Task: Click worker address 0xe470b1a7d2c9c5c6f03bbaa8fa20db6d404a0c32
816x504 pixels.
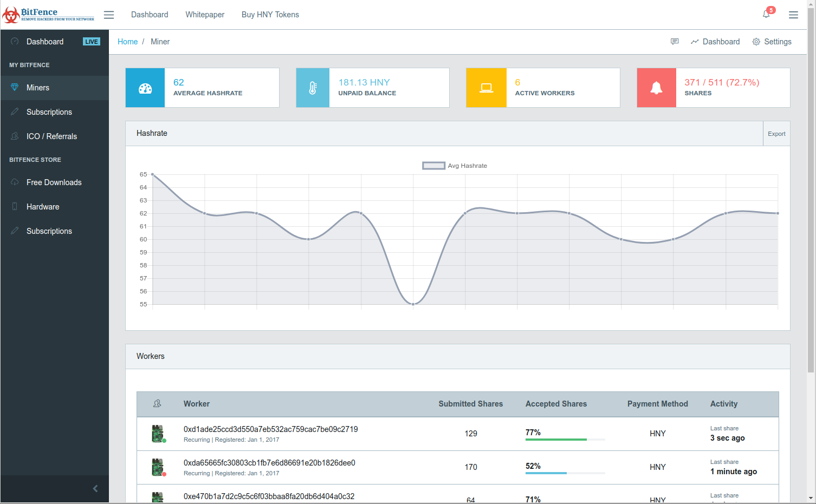Action: [x=269, y=496]
